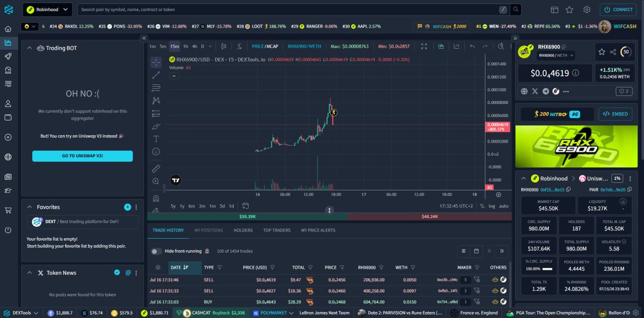Image resolution: width=644 pixels, height=318 pixels.
Task: Open the TYPE column filter
Action: coord(220,267)
